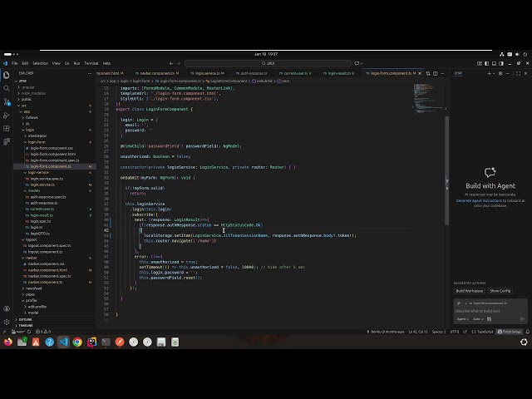532x399 pixels.
Task: Expand the TIMELINE section
Action: click(26, 325)
